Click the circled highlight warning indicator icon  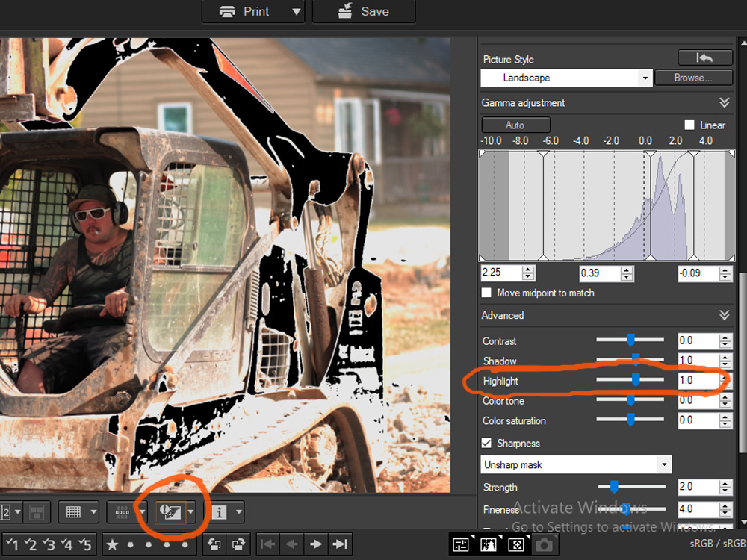[x=170, y=512]
